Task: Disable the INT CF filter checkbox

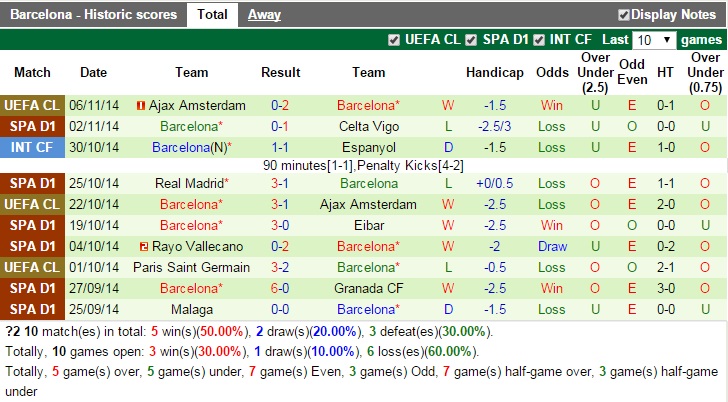Action: click(x=540, y=40)
